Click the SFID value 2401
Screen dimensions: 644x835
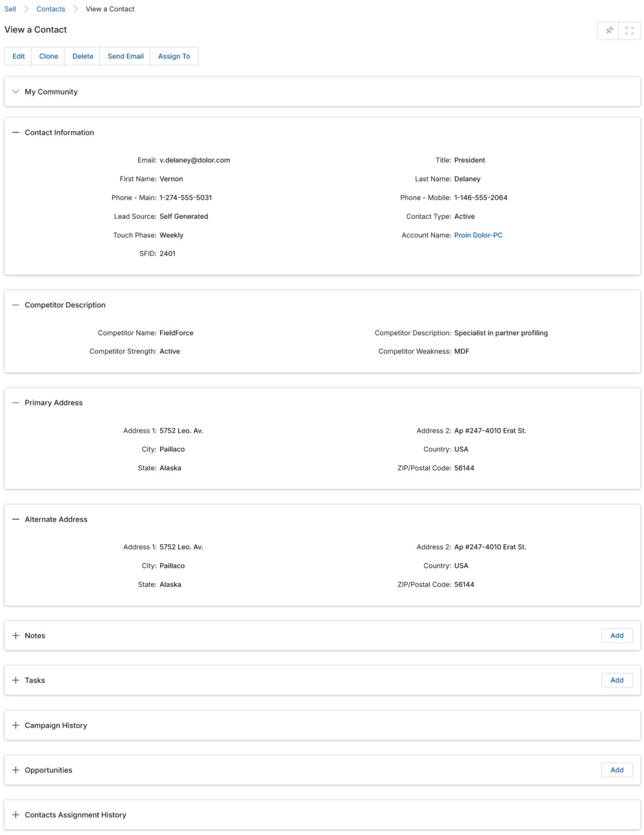click(x=168, y=254)
